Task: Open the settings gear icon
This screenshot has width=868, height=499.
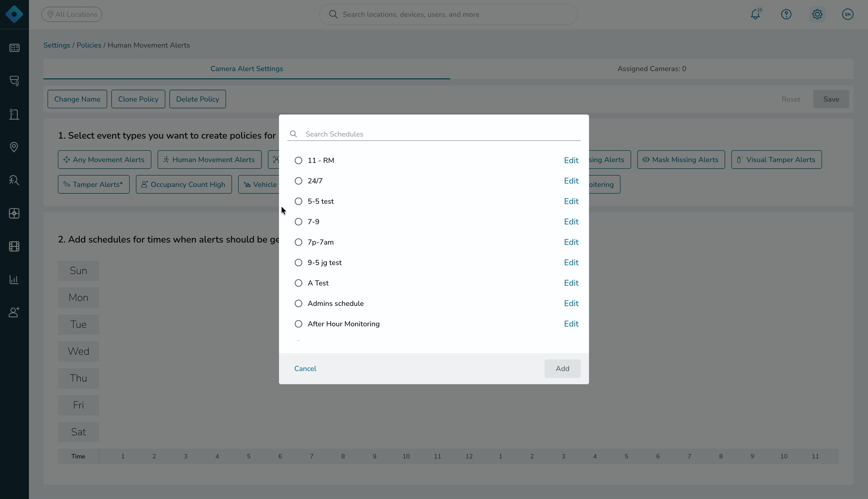Action: point(817,14)
